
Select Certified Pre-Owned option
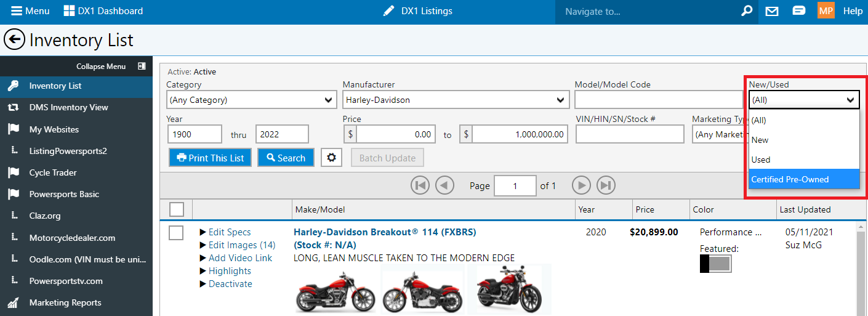804,179
